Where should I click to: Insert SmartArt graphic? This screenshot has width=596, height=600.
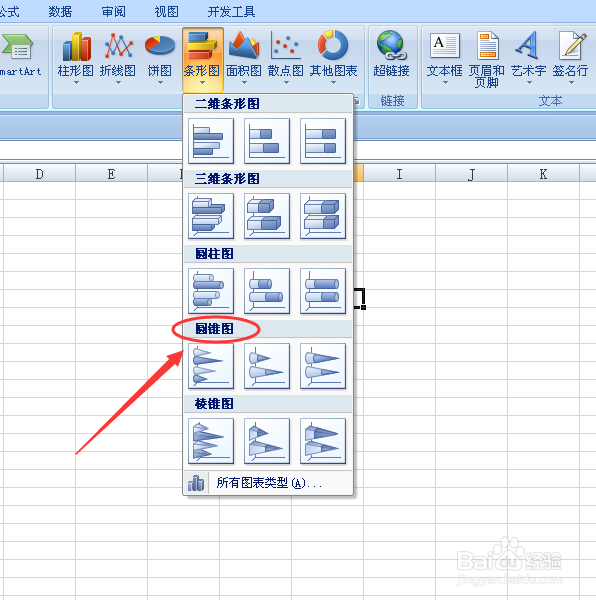click(x=19, y=54)
